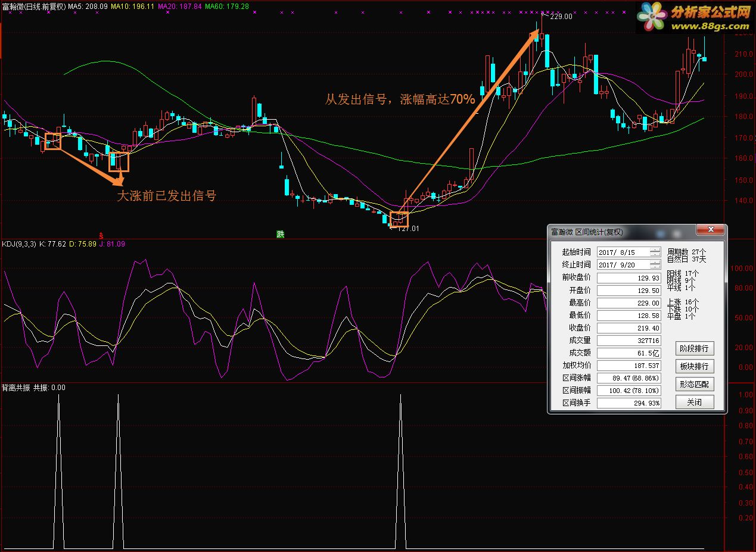Increase the 终止时间 date with up arrow
This screenshot has width=756, height=552.
point(655,263)
